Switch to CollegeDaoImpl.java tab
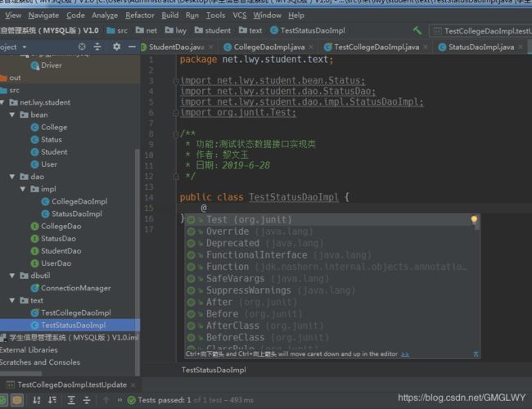The height and width of the screenshot is (409, 532). click(x=268, y=47)
